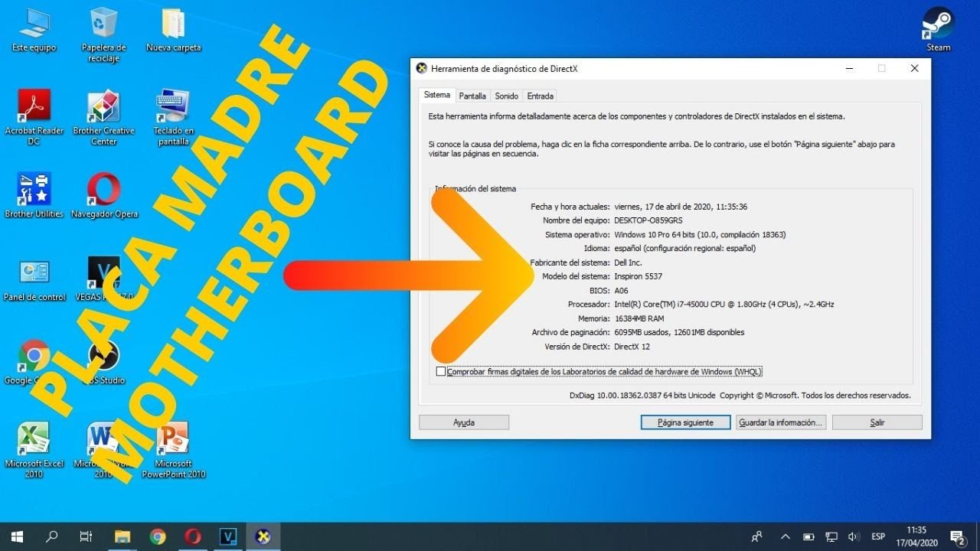Open Microsoft Word 2010 desktop shortcut
The height and width of the screenshot is (551, 980).
103,450
